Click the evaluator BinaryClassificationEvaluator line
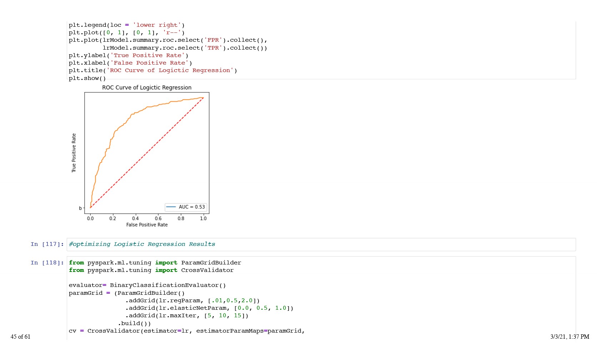The image size is (600, 364). coord(147,285)
